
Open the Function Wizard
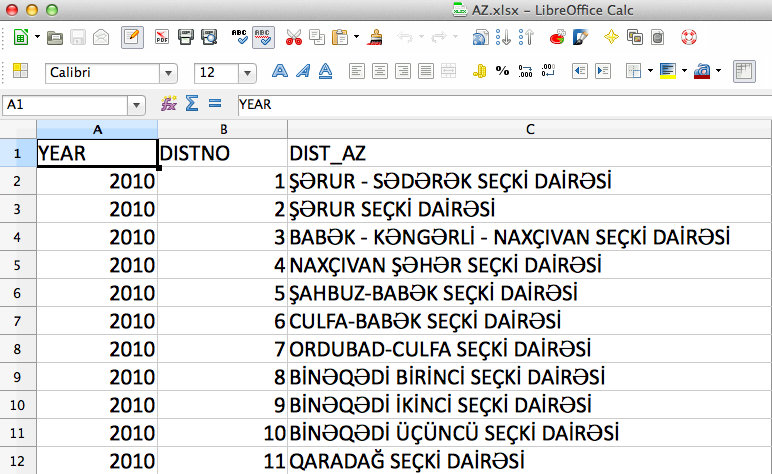click(168, 104)
